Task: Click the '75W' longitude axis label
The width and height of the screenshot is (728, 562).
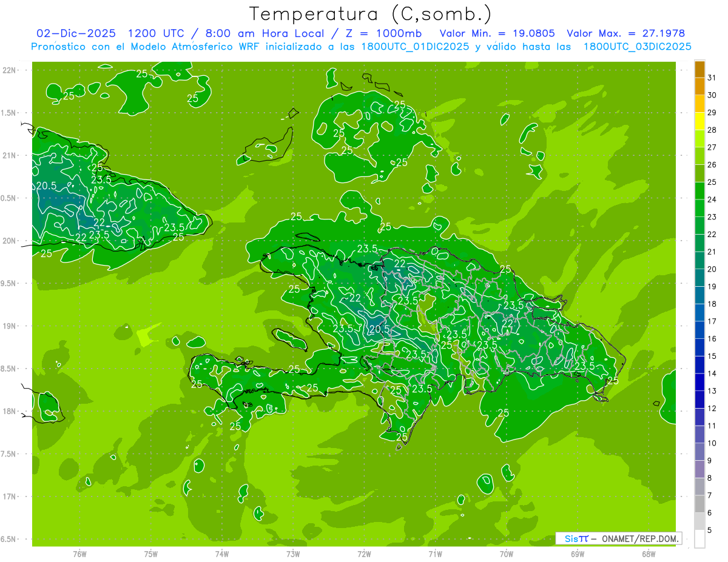Action: (151, 554)
